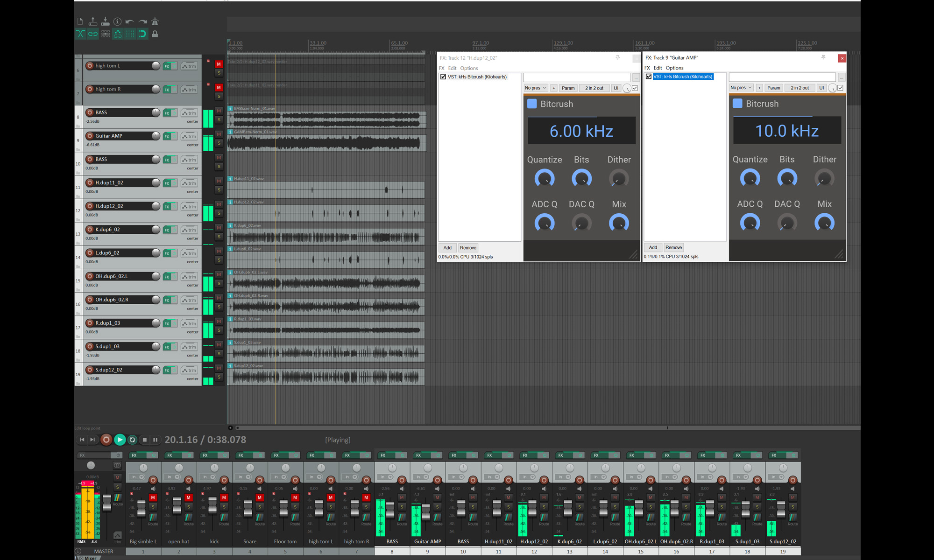
Task: Open No pres preset dropdown in Track 12 FX
Action: [x=536, y=88]
